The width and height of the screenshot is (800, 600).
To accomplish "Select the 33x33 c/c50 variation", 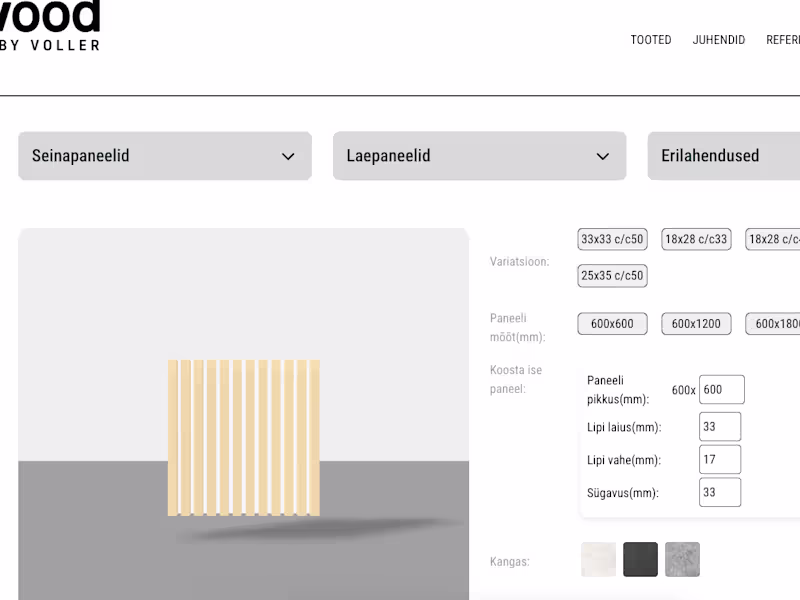I will click(x=611, y=239).
